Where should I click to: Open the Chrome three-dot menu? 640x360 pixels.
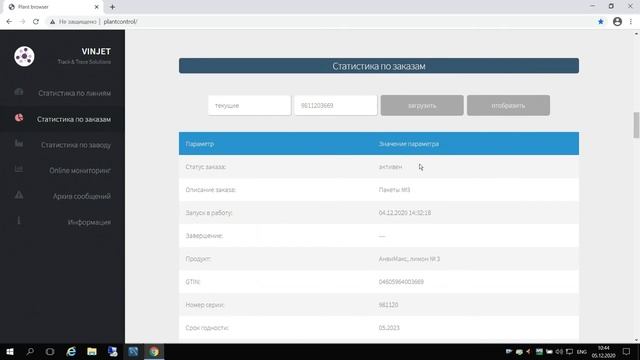click(x=631, y=22)
